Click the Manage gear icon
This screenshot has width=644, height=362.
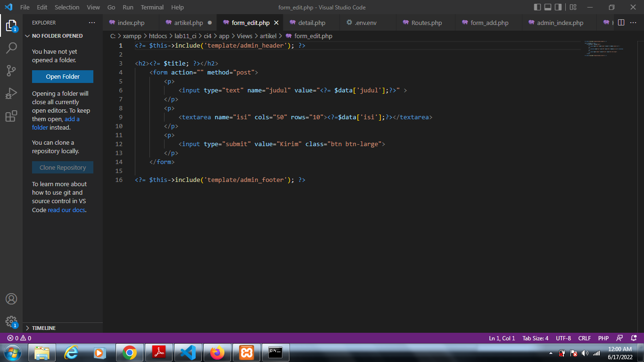point(11,321)
